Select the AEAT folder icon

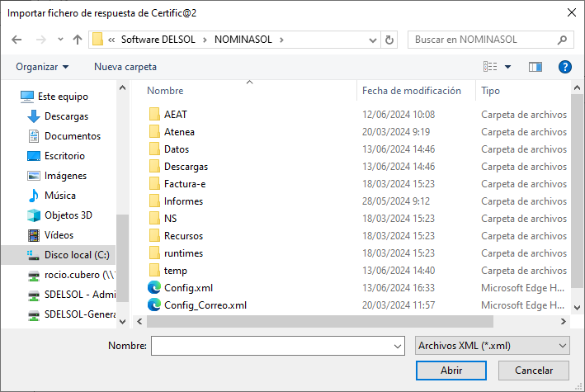(x=154, y=114)
